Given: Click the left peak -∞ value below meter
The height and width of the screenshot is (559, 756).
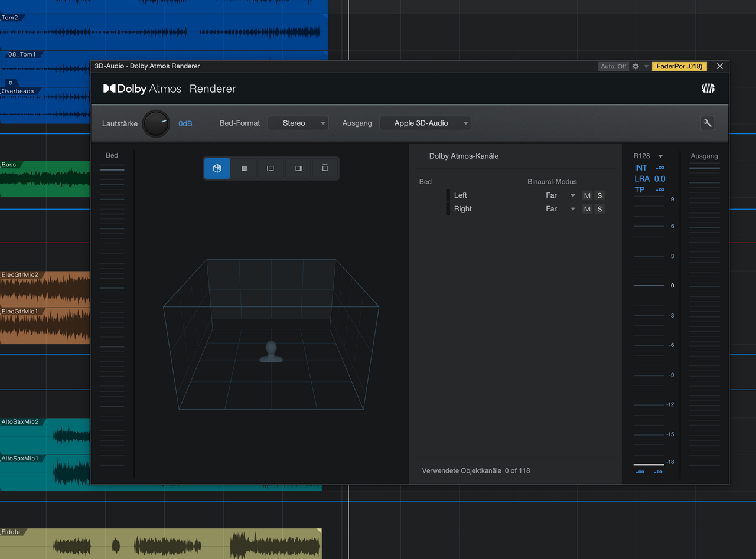Looking at the screenshot, I should (640, 472).
